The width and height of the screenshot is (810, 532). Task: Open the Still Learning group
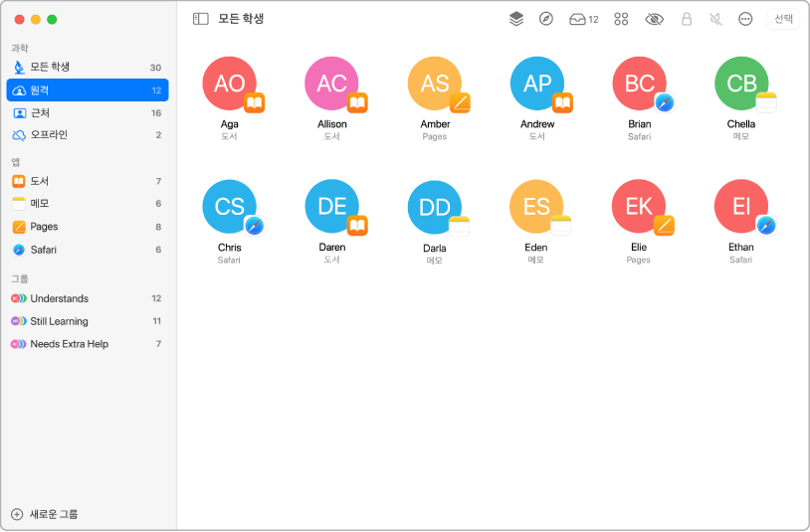click(x=88, y=321)
